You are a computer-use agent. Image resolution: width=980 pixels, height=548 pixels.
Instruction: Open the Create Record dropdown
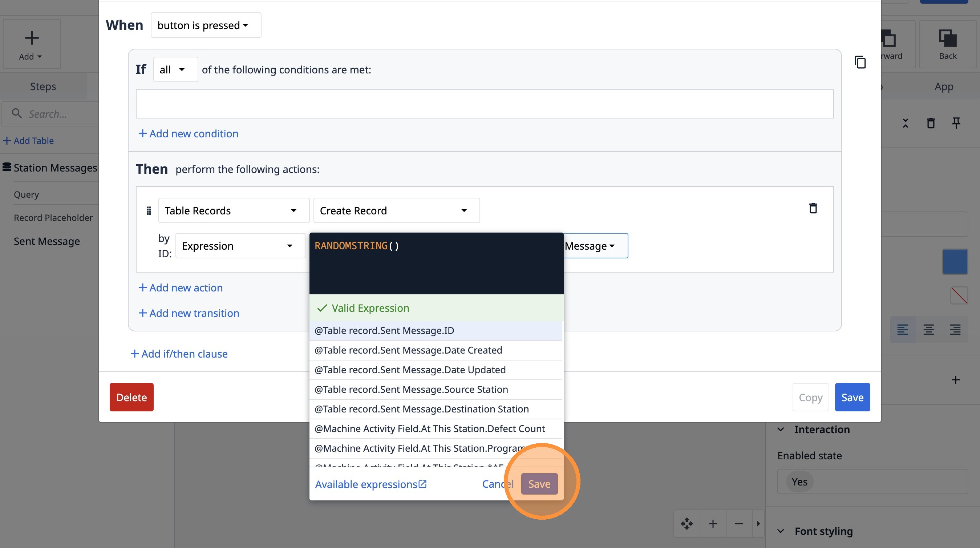pos(396,210)
